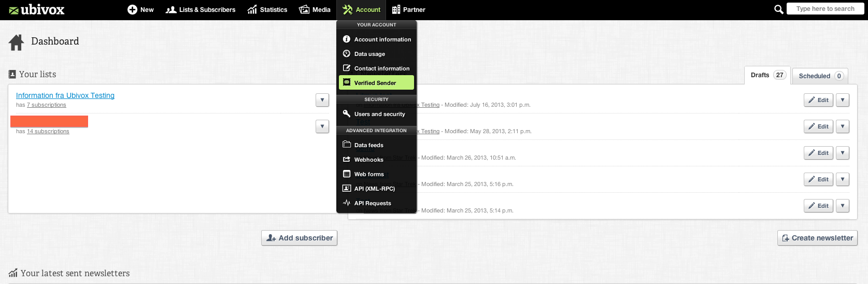Select Data usage entry

pyautogui.click(x=376, y=54)
